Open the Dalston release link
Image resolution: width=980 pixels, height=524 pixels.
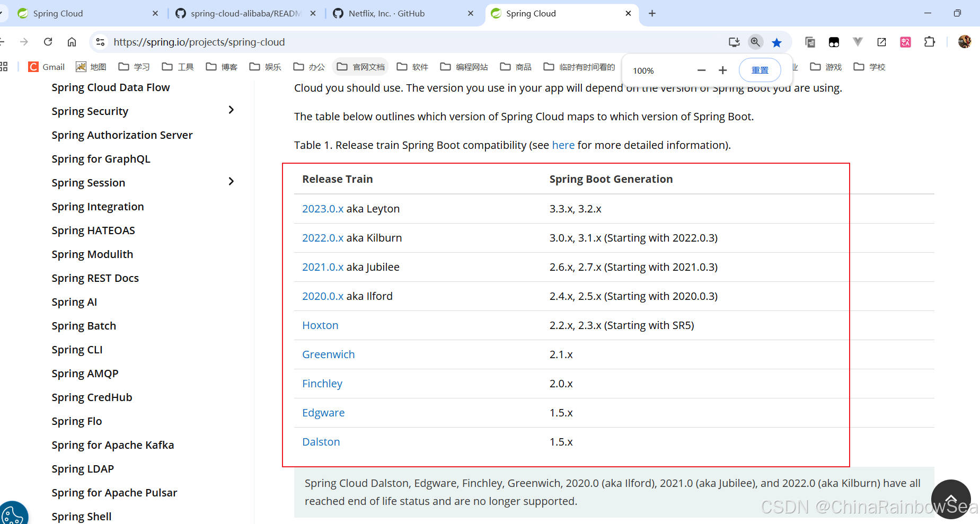pos(321,442)
